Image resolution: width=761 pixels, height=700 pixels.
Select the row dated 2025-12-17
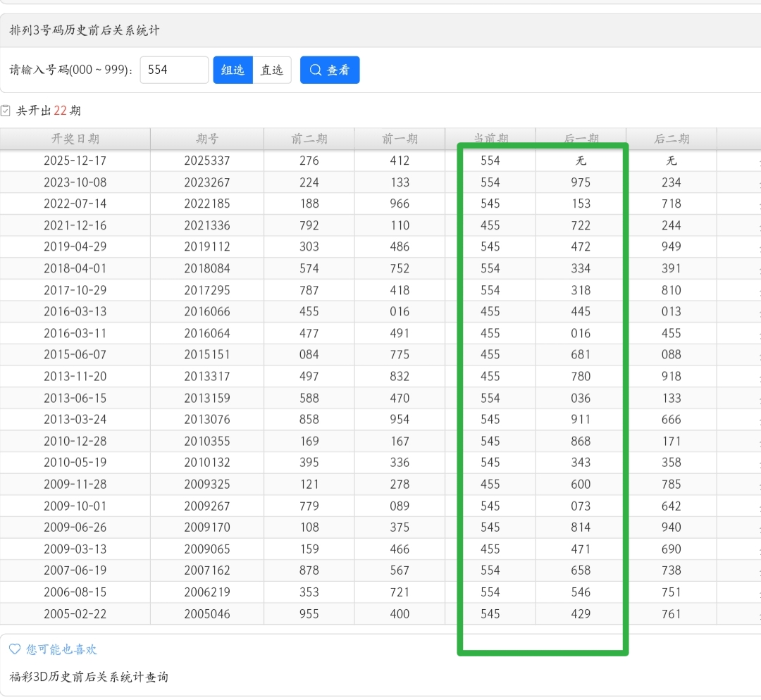pos(75,161)
